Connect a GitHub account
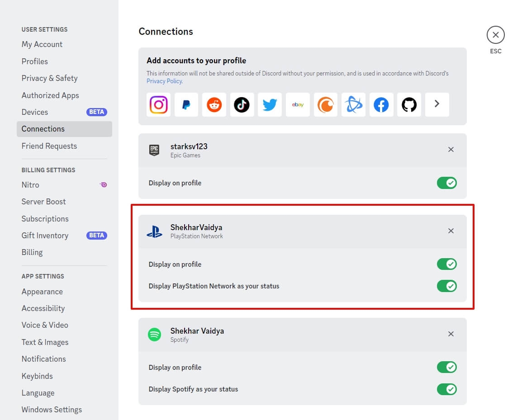Viewport: 522px width, 420px height. (409, 104)
